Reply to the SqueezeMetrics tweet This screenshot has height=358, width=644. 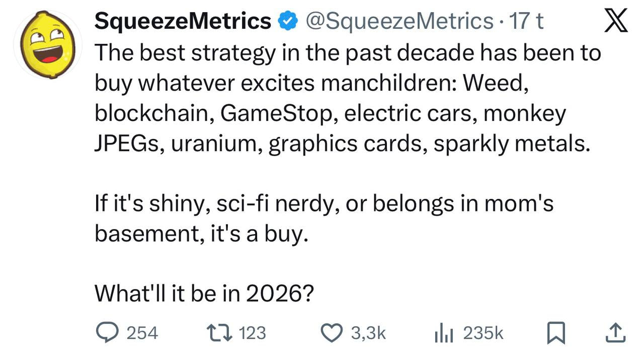(x=107, y=332)
